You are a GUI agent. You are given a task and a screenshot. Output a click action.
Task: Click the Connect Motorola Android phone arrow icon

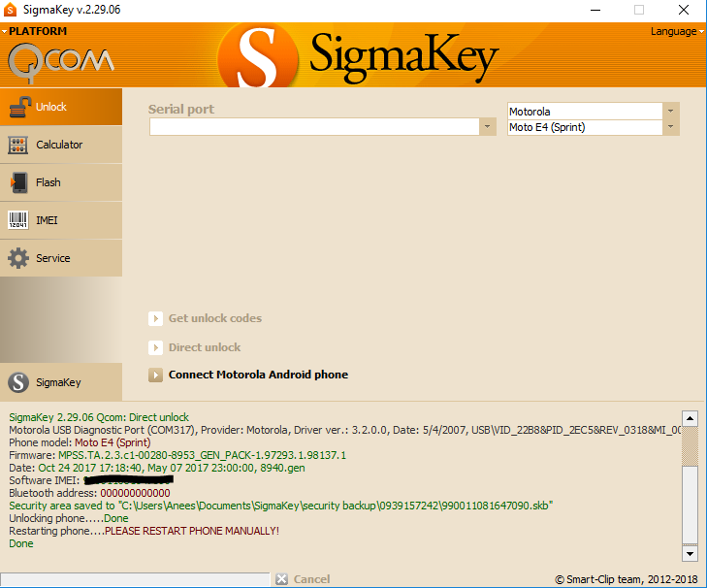pos(155,375)
